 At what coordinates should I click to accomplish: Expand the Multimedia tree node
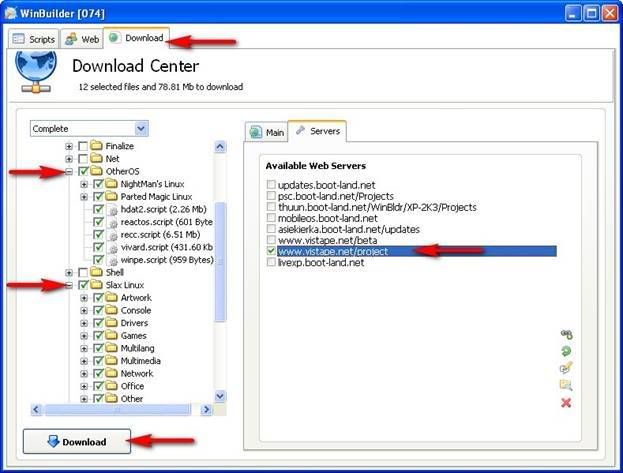pyautogui.click(x=84, y=361)
